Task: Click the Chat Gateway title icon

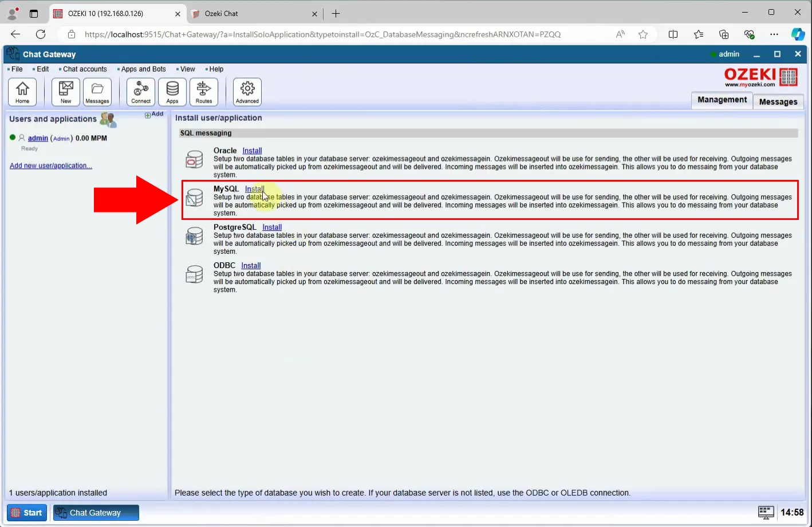Action: pos(13,54)
